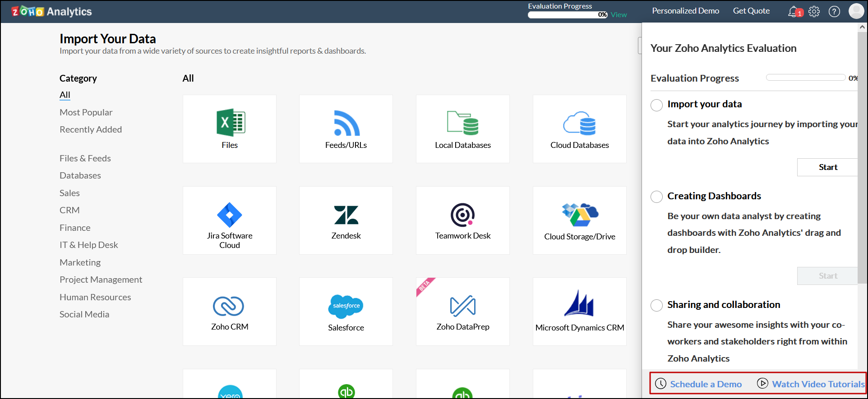Select the Marketing category

[x=80, y=262]
